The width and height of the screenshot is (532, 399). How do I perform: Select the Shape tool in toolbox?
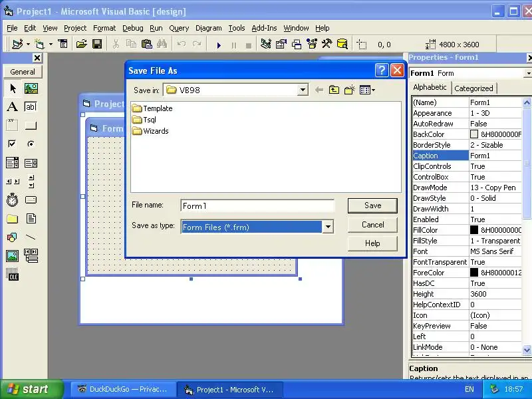(x=13, y=237)
